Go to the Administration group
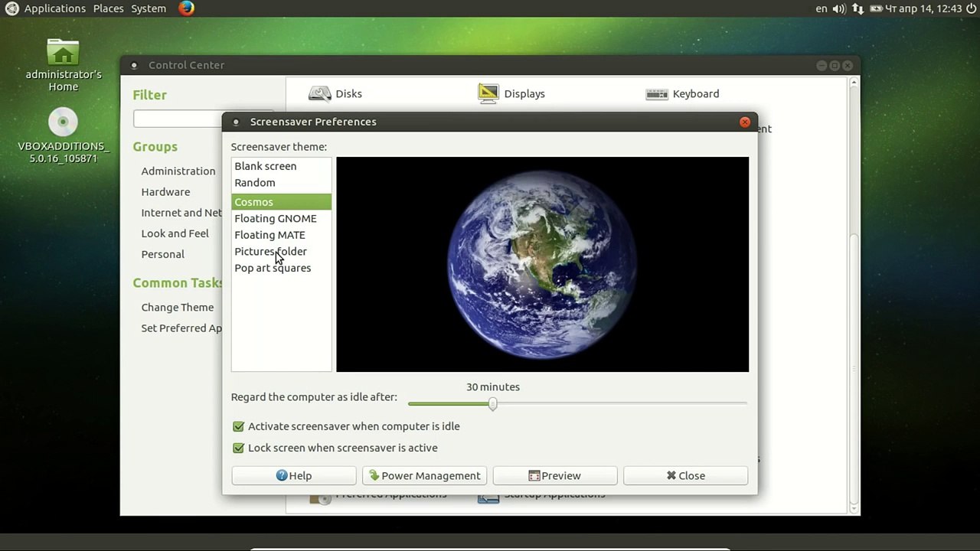Screen dimensions: 980x551 click(178, 171)
